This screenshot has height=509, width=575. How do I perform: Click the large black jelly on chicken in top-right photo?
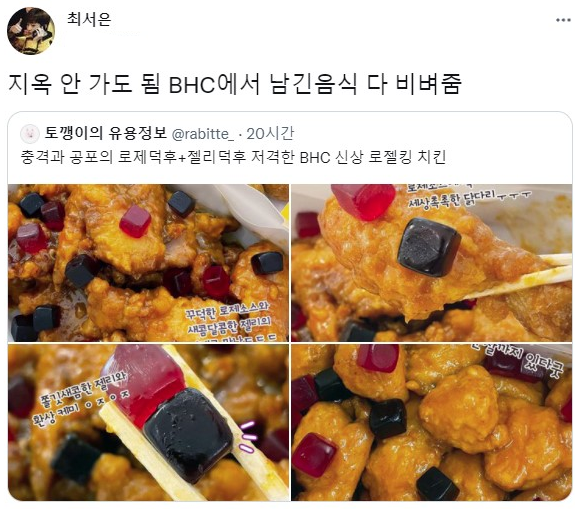(x=428, y=247)
